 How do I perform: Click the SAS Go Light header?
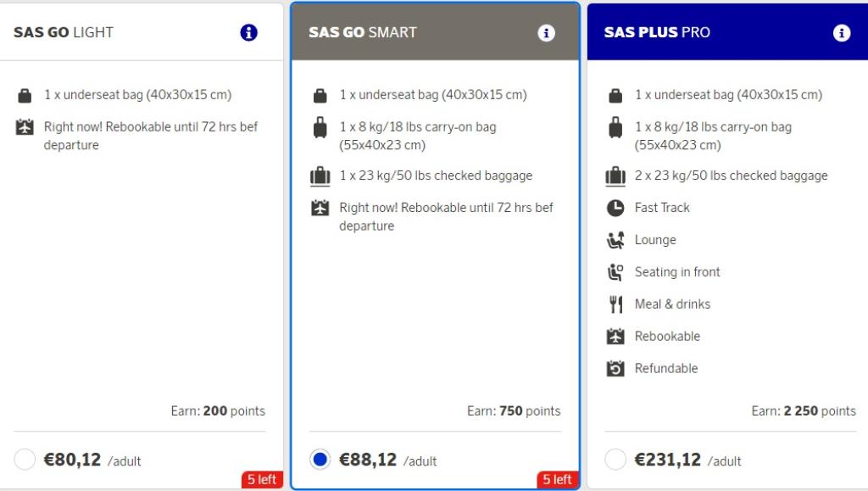(64, 33)
